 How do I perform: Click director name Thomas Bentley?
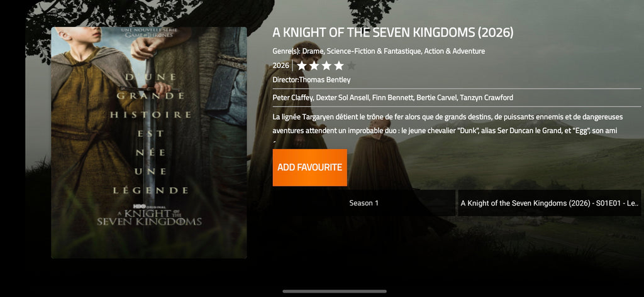point(325,80)
